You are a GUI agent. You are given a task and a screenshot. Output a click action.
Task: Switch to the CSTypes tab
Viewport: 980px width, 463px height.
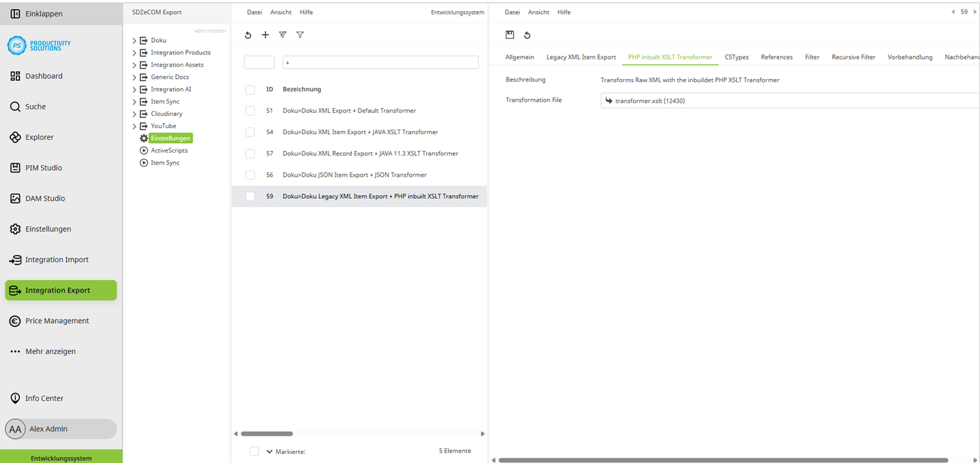click(736, 57)
